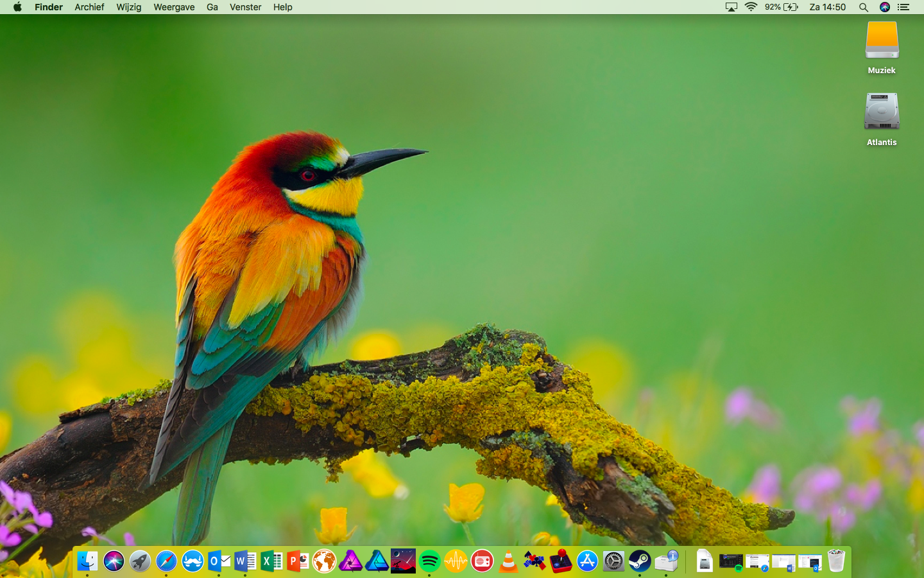Open Spotlight search in menu bar
Screen dimensions: 924x578
point(864,7)
